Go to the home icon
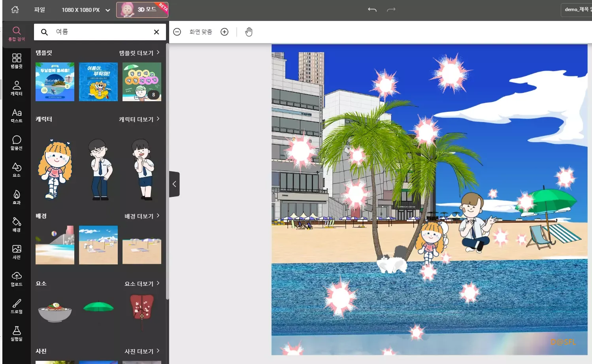 tap(15, 9)
